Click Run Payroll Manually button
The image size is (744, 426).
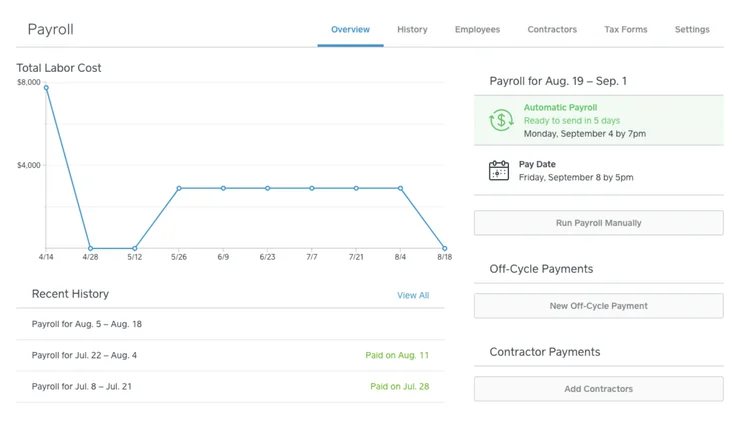click(x=598, y=223)
